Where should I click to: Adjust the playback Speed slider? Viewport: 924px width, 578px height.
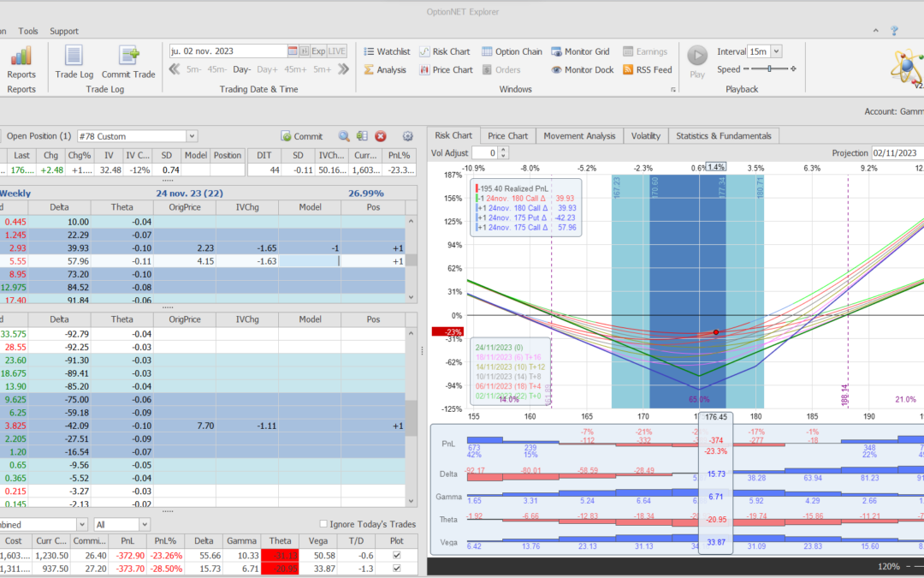(770, 69)
